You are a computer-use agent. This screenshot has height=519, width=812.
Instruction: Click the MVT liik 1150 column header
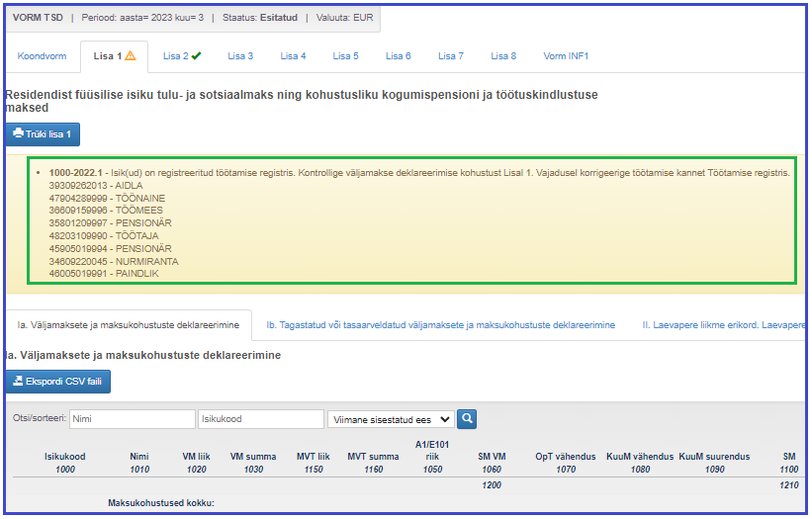point(314,463)
